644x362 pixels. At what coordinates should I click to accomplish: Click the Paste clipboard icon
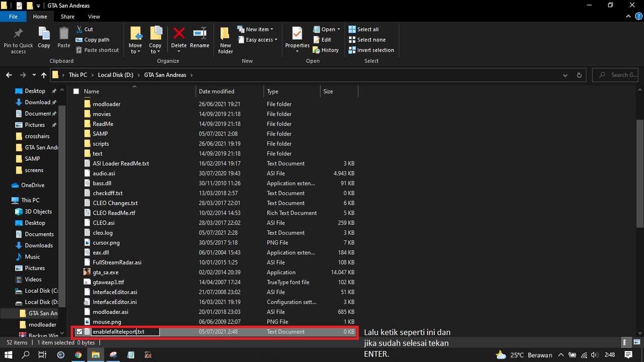coord(64,34)
